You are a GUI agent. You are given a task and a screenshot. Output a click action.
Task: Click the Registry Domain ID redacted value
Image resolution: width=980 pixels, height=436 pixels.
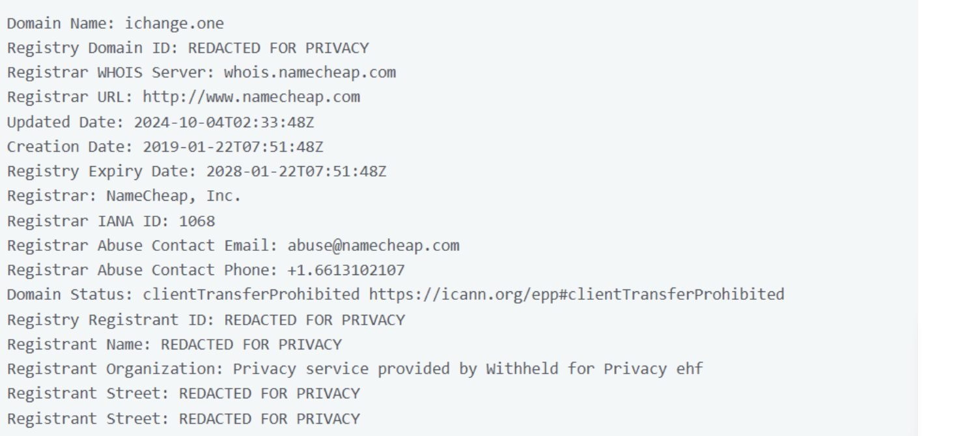(x=278, y=49)
